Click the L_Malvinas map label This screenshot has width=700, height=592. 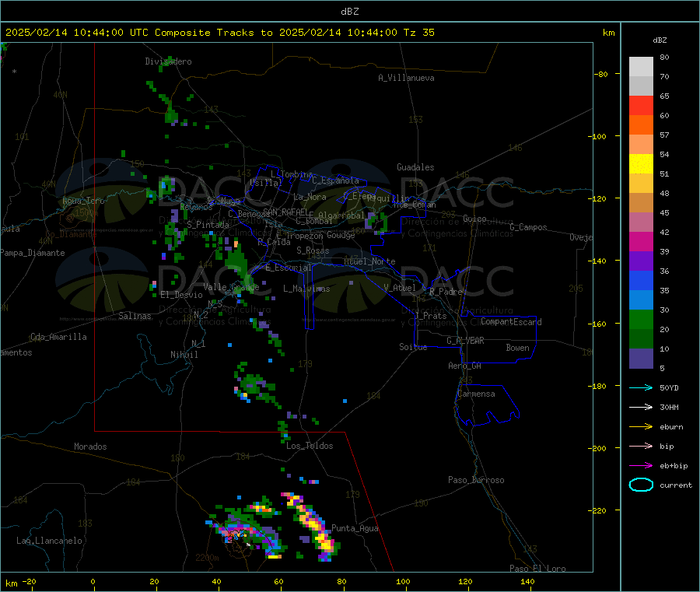pyautogui.click(x=306, y=289)
